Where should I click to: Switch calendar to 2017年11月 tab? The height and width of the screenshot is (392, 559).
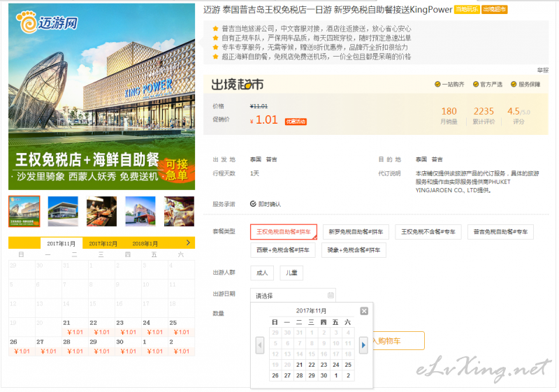tap(61, 243)
